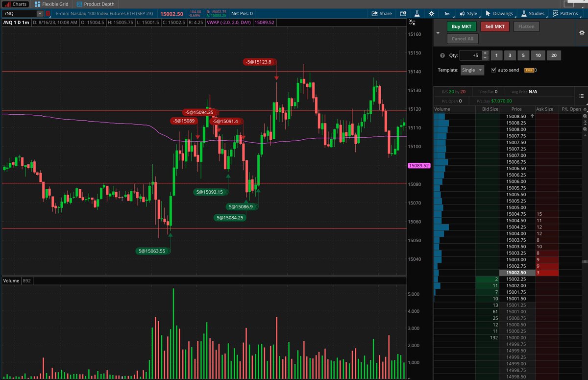Click the Flatten button
This screenshot has height=380, width=588.
(526, 26)
